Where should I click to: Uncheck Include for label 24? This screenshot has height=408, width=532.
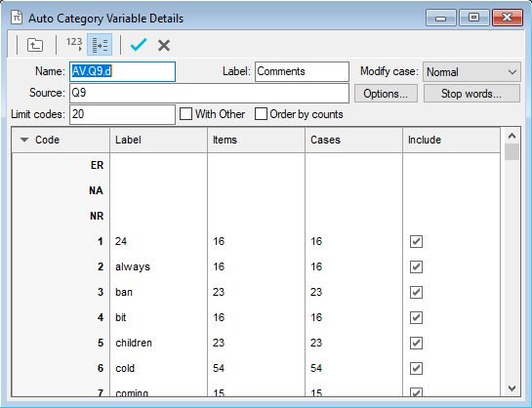click(x=416, y=241)
